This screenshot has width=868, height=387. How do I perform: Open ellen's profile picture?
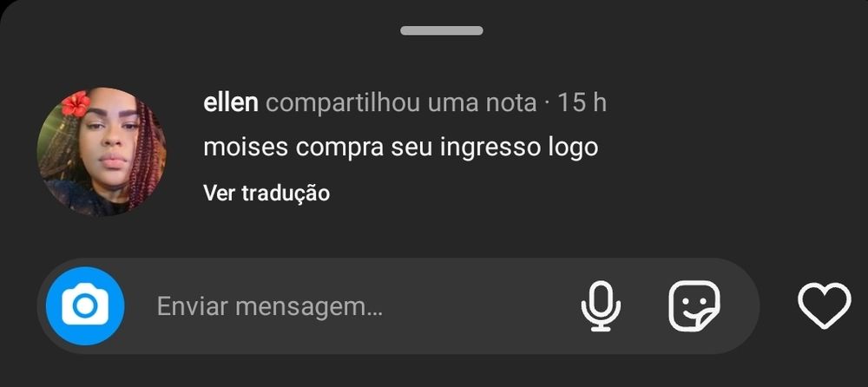(102, 151)
